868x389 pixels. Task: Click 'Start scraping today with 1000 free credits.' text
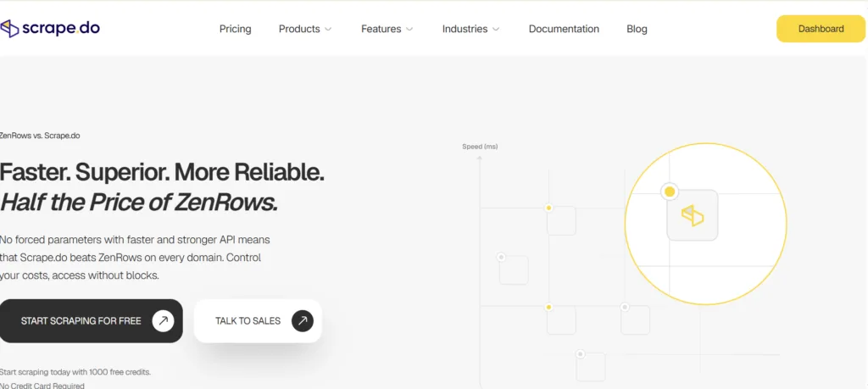pyautogui.click(x=75, y=372)
